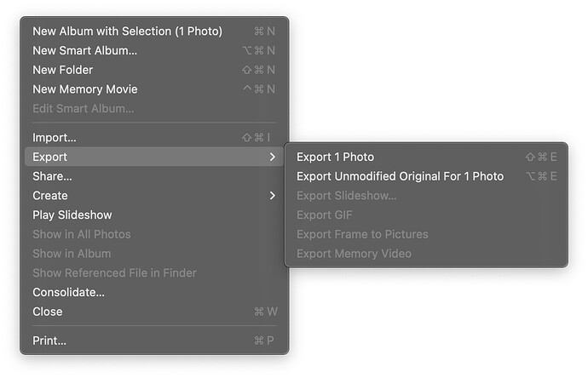Choose Consolidate… in the menu
588x378 pixels.
pyautogui.click(x=68, y=293)
